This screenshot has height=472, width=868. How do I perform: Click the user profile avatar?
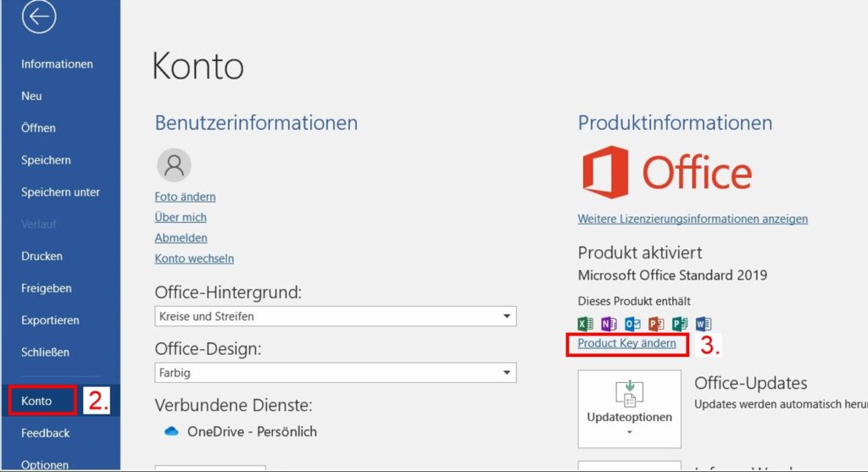pyautogui.click(x=174, y=165)
